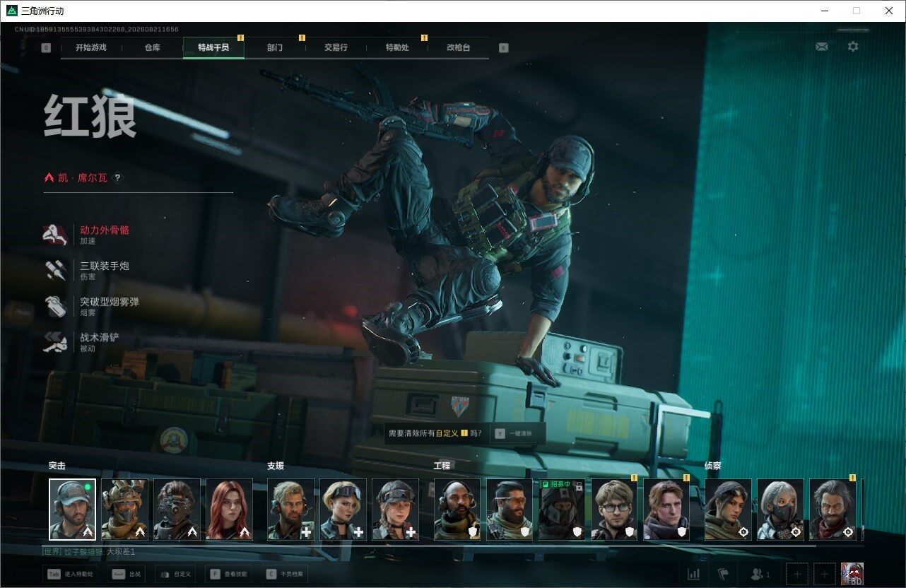Screen dimensions: 906x588
Task: Select the 特战干员 tab
Action: [x=213, y=48]
